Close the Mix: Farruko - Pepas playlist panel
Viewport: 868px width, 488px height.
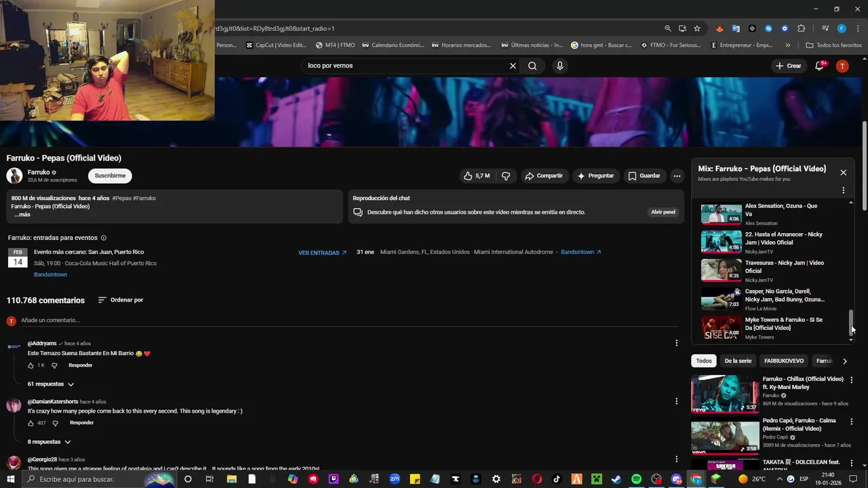tap(843, 172)
